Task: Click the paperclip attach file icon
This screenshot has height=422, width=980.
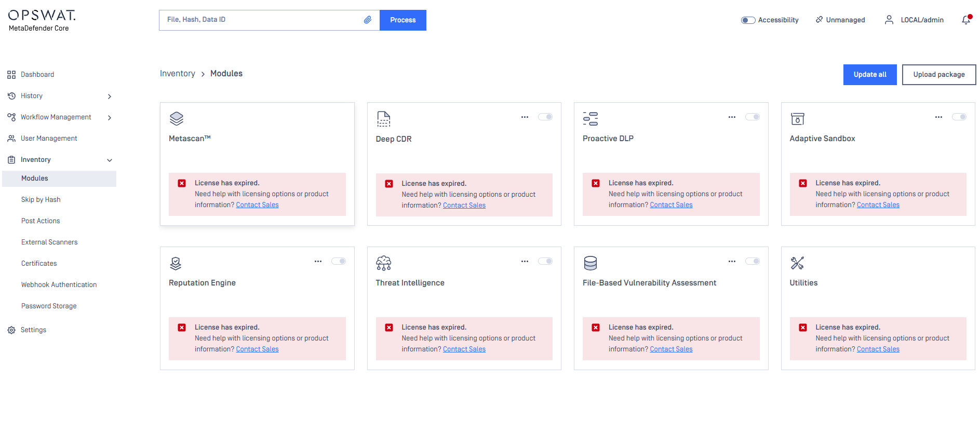Action: coord(368,20)
